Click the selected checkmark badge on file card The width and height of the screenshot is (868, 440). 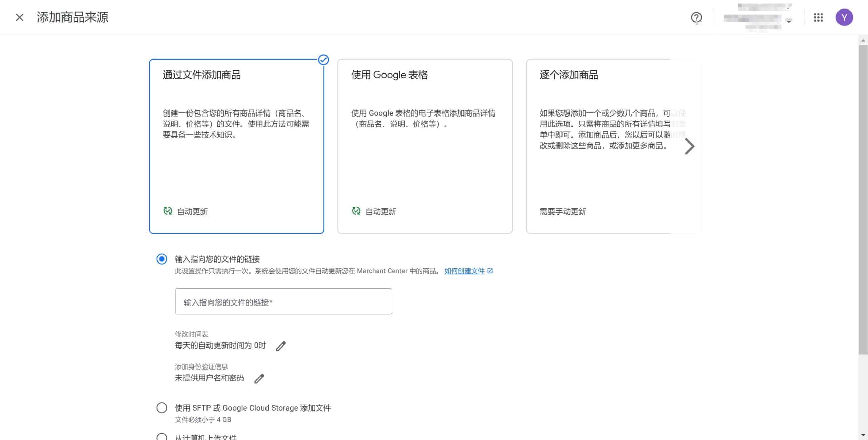[x=323, y=60]
